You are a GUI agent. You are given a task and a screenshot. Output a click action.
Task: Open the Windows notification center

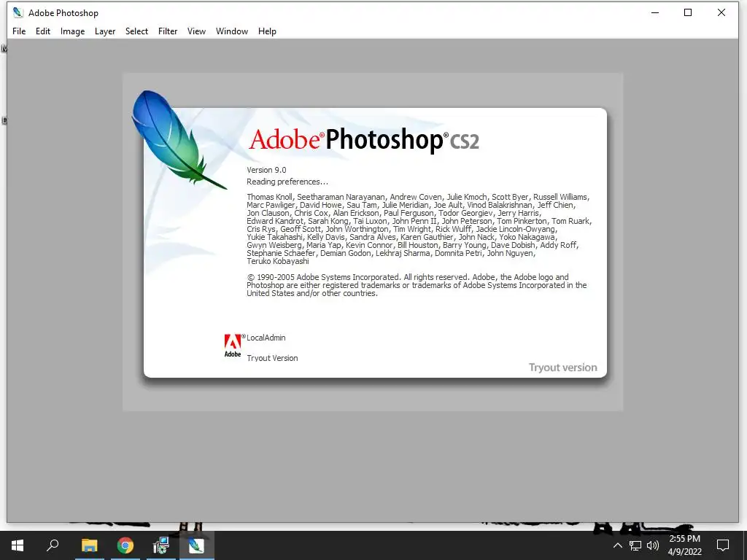click(723, 545)
